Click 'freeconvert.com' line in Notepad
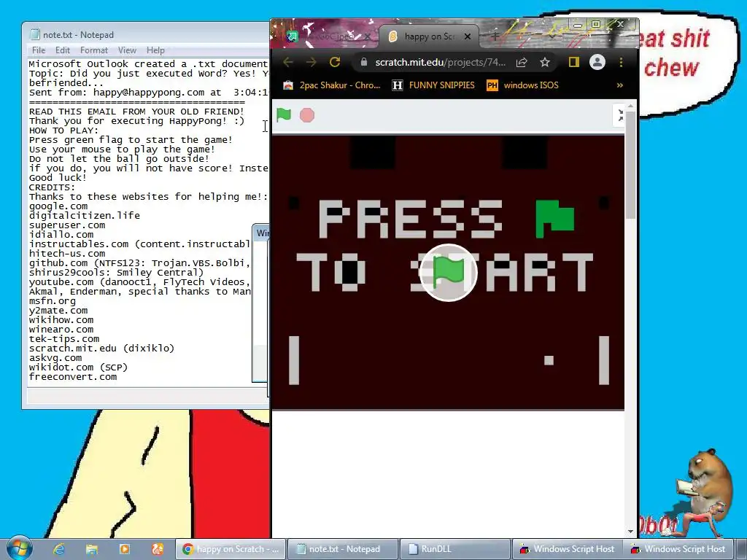Image resolution: width=747 pixels, height=560 pixels. [x=72, y=377]
